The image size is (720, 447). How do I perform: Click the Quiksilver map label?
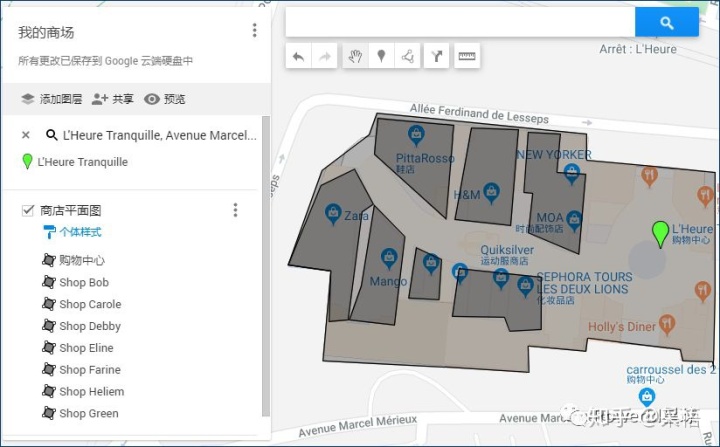(x=507, y=250)
